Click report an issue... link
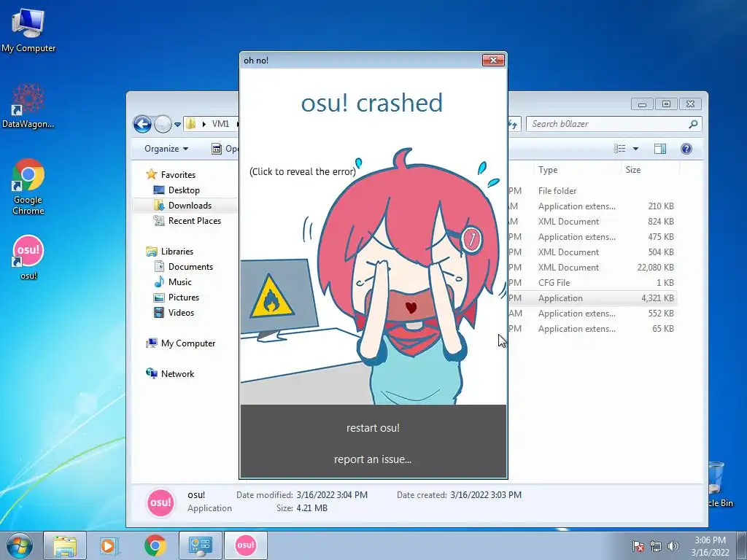The height and width of the screenshot is (560, 747). [x=373, y=459]
